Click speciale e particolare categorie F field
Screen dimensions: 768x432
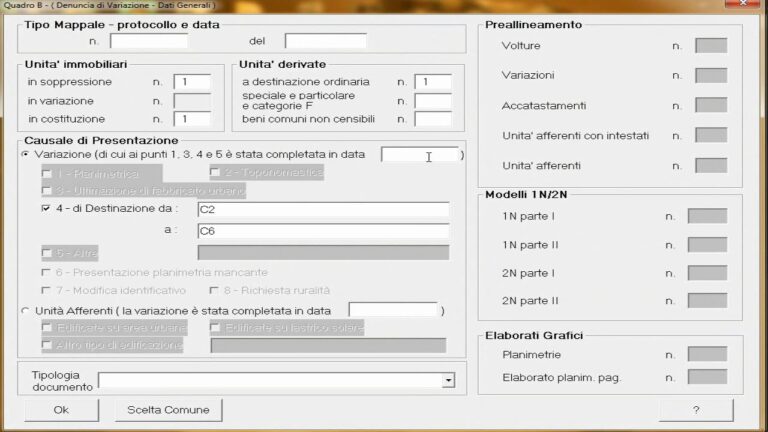click(433, 101)
